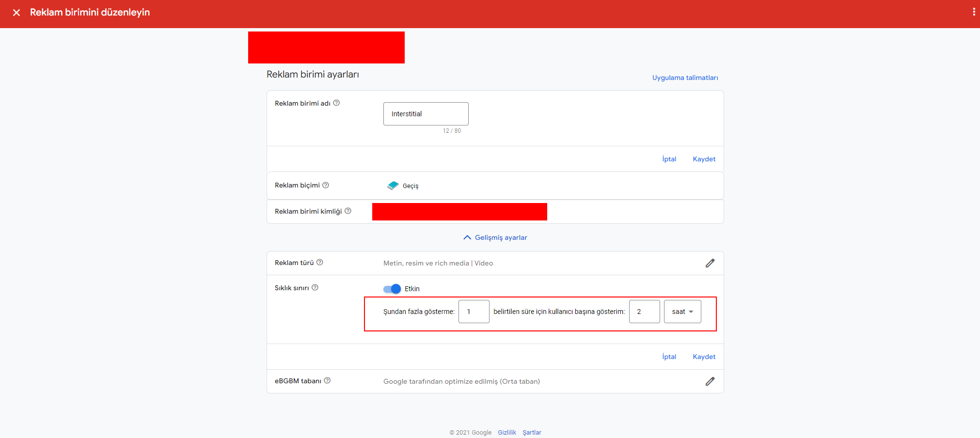Viewport: 980px width, 438px height.
Task: Click the Geçiş ad format icon
Action: [393, 186]
